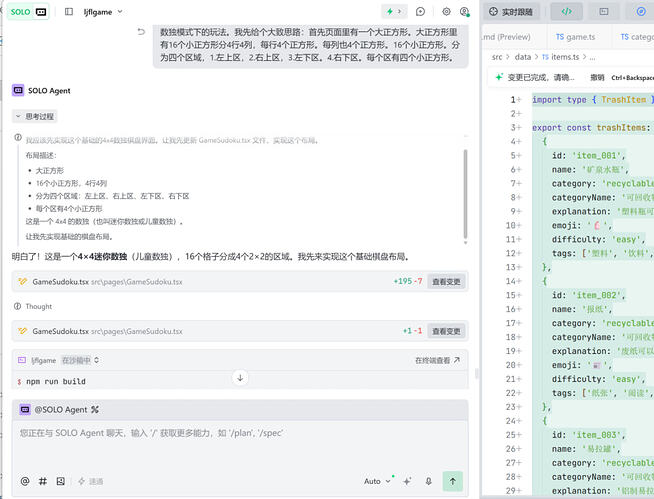Expand the Thought row

(x=33, y=306)
